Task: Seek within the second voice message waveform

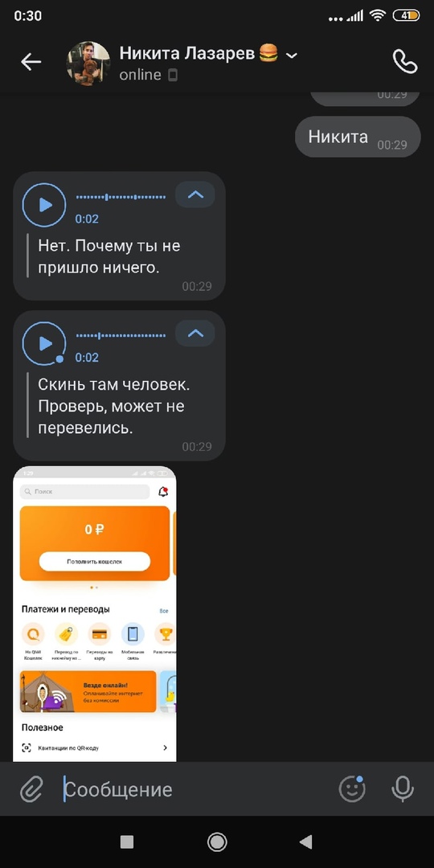Action: tap(121, 336)
